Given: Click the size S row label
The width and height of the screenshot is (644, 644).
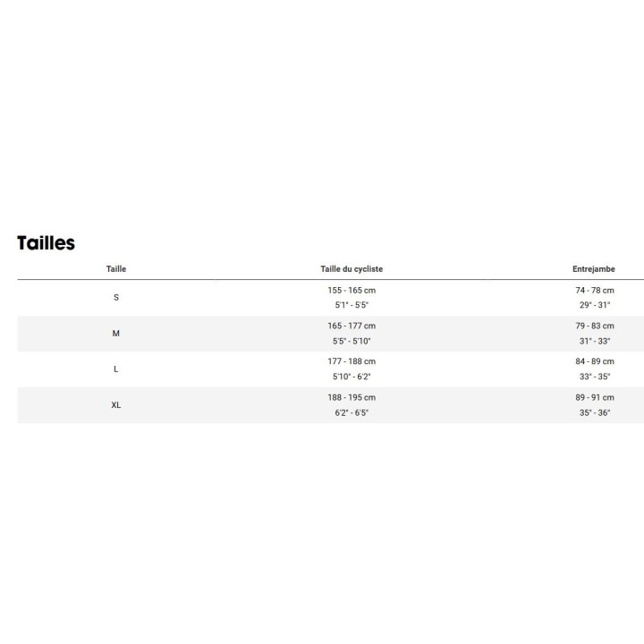Looking at the screenshot, I should (x=116, y=298).
